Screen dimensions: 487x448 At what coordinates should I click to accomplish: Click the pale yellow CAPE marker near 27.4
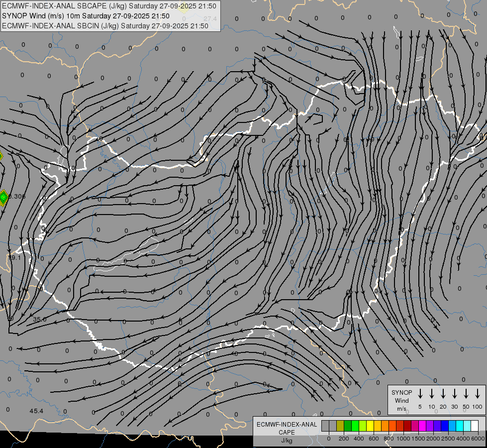point(184,7)
